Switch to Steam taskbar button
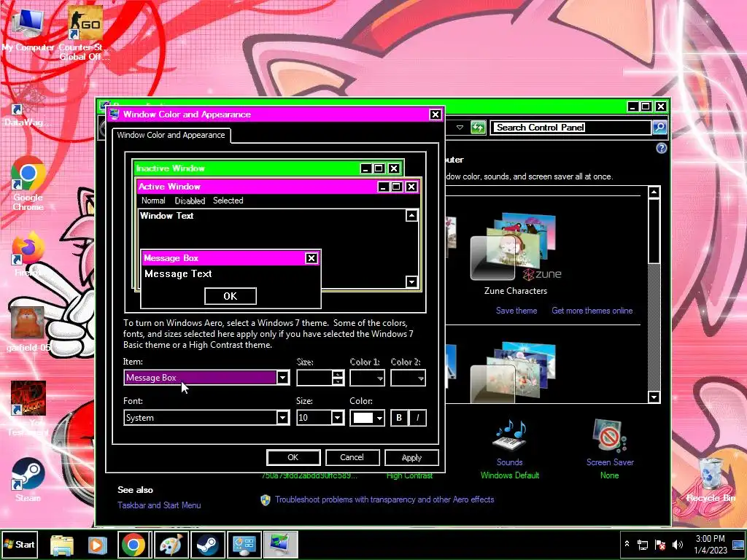 207,545
